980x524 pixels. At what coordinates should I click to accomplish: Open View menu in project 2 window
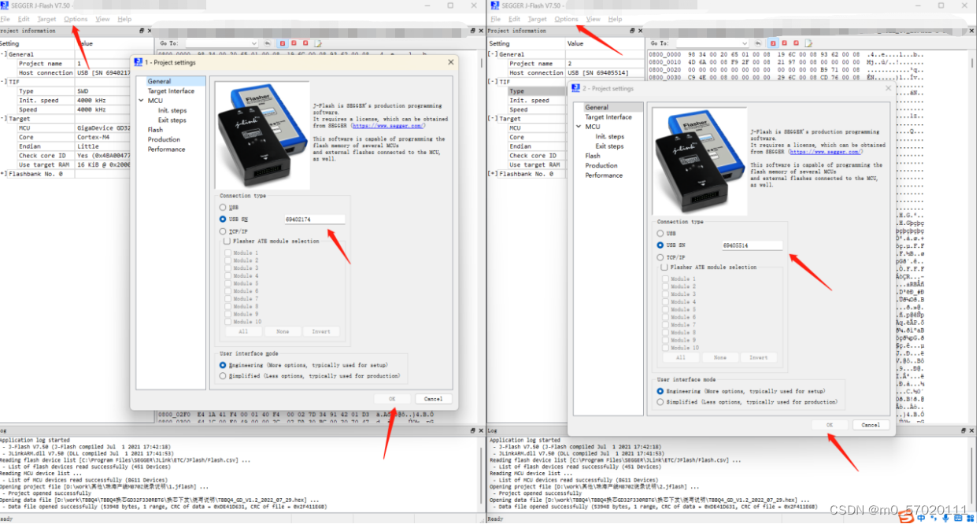594,19
